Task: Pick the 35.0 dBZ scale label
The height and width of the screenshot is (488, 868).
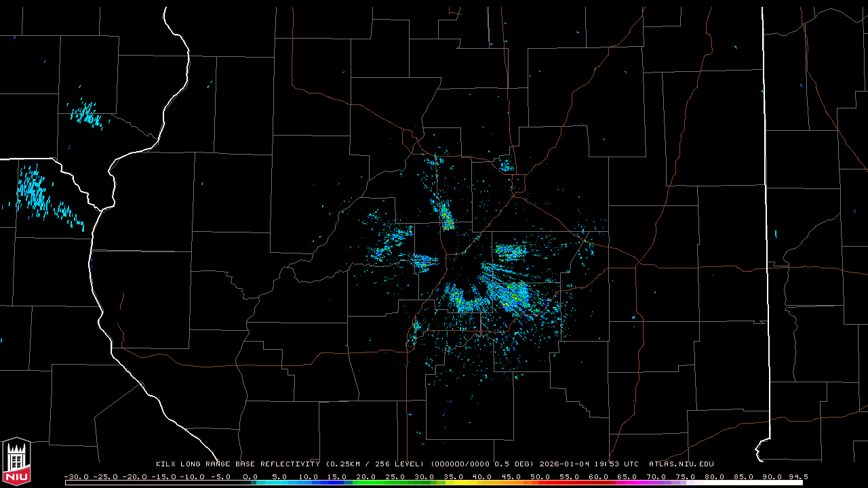Action: pyautogui.click(x=454, y=476)
